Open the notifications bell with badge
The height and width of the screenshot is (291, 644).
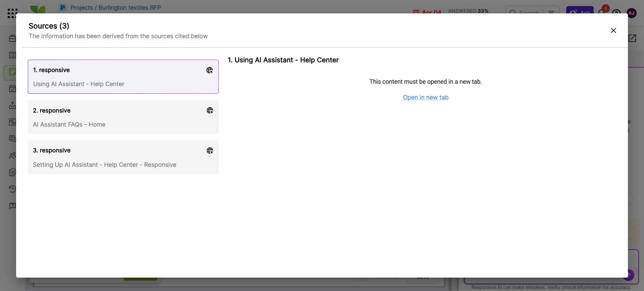(603, 11)
